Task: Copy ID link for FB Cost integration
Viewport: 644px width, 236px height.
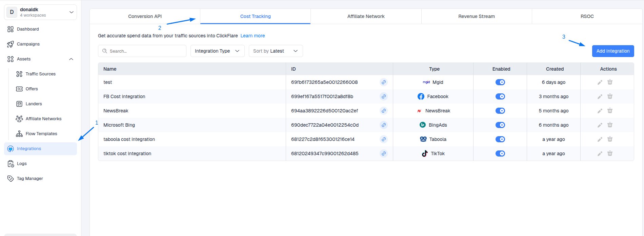Action: coord(383,96)
